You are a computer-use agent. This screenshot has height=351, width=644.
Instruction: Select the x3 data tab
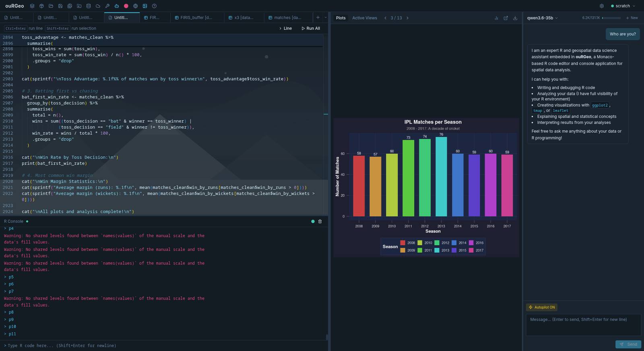(x=244, y=18)
